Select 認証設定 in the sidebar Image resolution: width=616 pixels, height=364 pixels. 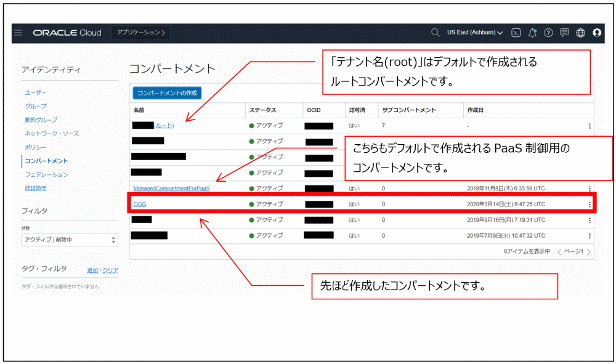click(x=36, y=188)
